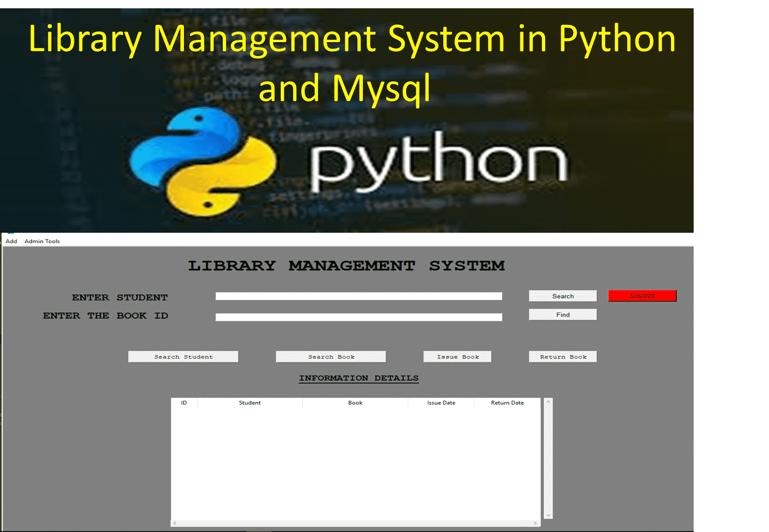Click the up arrow of the vertical scrollbar
769x532 pixels.
[547, 401]
